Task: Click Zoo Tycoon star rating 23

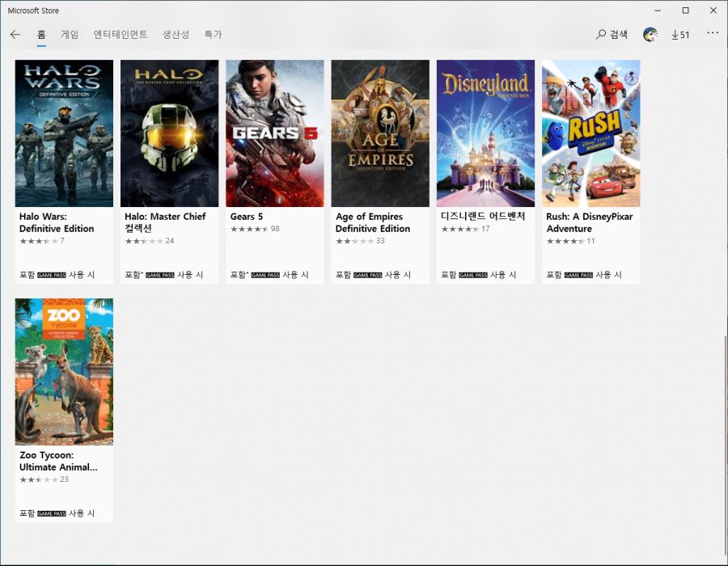Action: (x=44, y=479)
